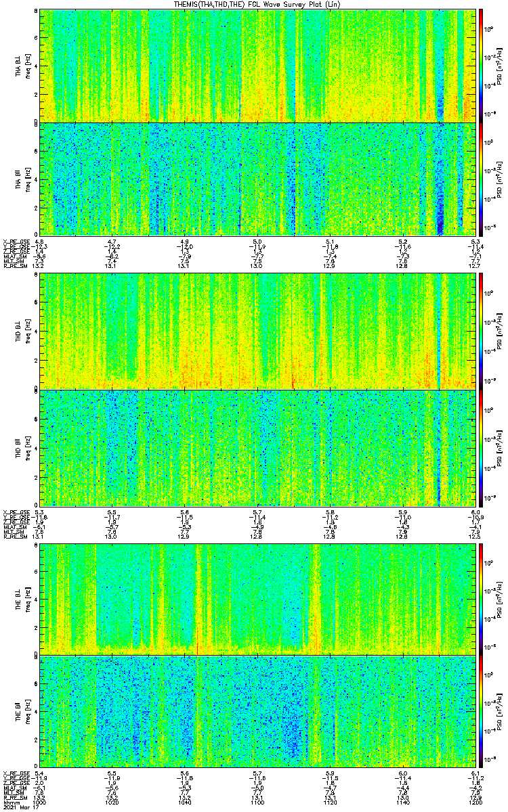Viewport: 508px width, 812px height.
Task: Click the MLAT_SM row label under THA panels
Action: [x=14, y=256]
